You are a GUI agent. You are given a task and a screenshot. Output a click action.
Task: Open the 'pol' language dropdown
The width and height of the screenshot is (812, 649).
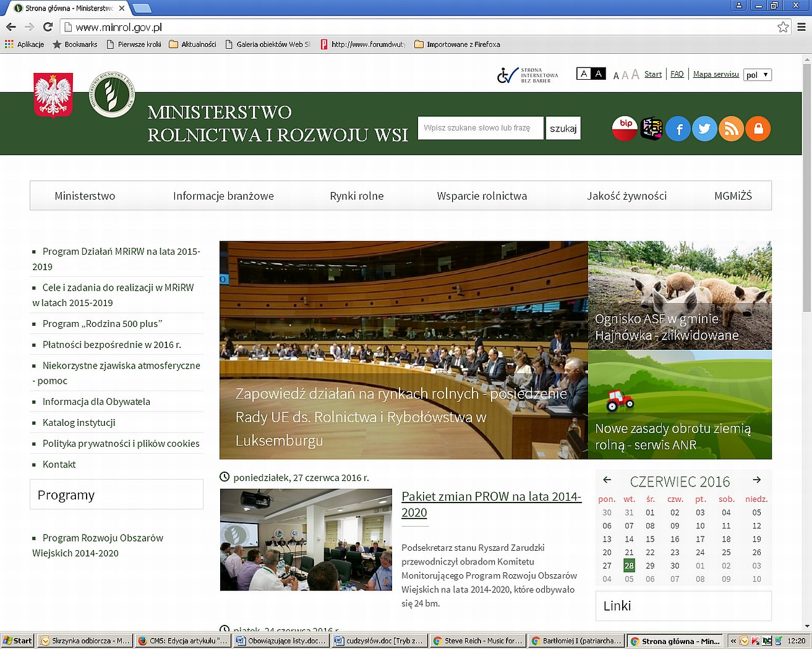tap(757, 75)
